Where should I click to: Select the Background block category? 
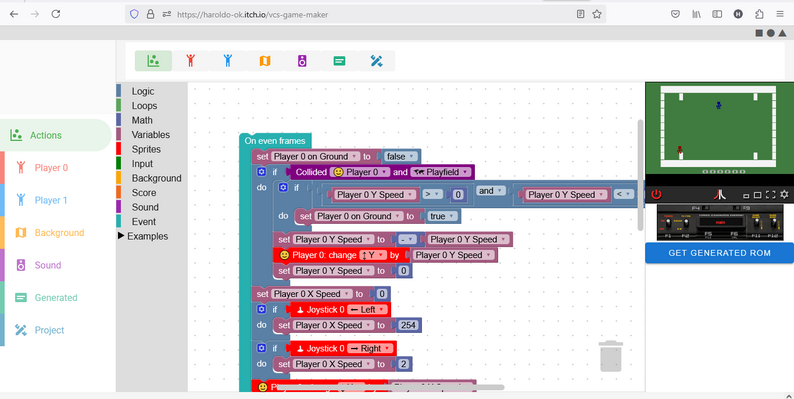pos(156,178)
